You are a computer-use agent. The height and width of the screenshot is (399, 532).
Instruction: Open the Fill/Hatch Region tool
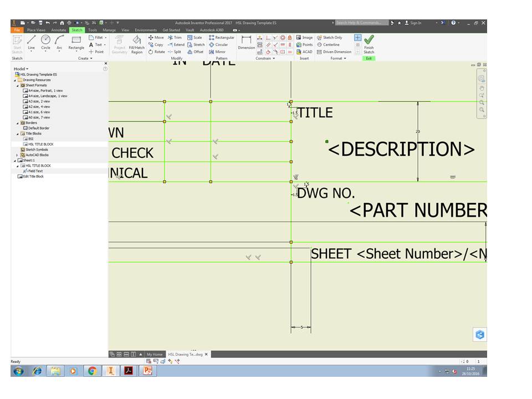point(136,44)
